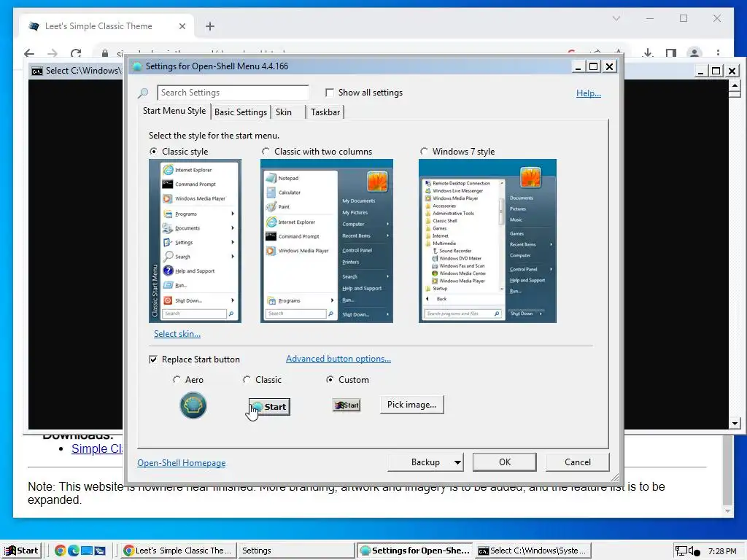Image resolution: width=747 pixels, height=560 pixels.
Task: Click the two-column classic menu preview thumbnail
Action: (x=326, y=241)
